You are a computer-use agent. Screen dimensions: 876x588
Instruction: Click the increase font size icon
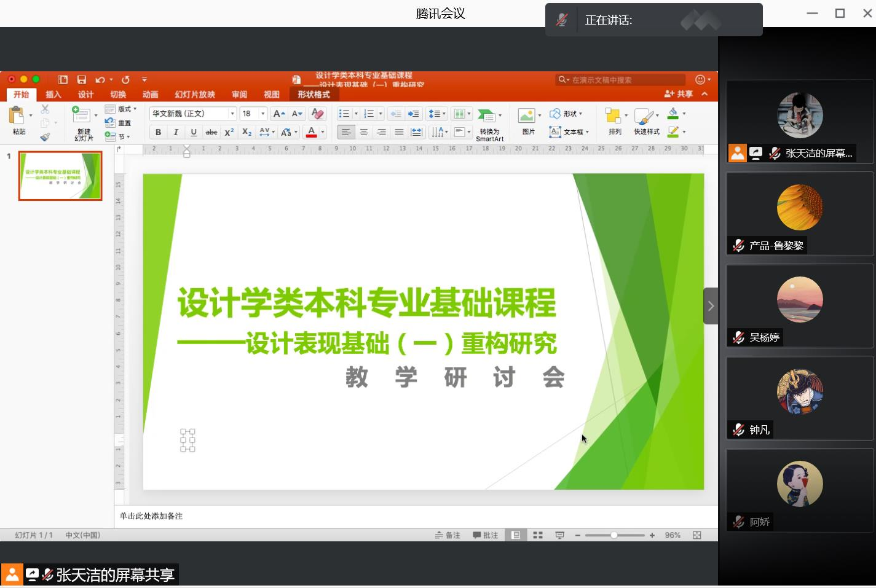pyautogui.click(x=278, y=114)
